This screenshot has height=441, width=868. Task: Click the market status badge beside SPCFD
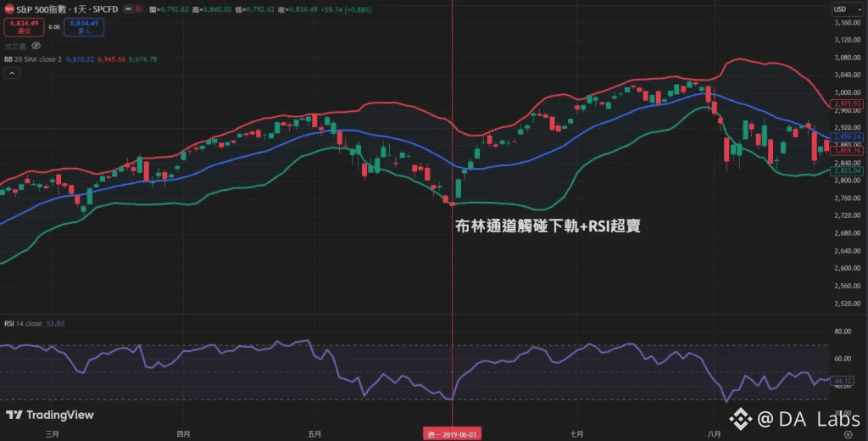[133, 9]
